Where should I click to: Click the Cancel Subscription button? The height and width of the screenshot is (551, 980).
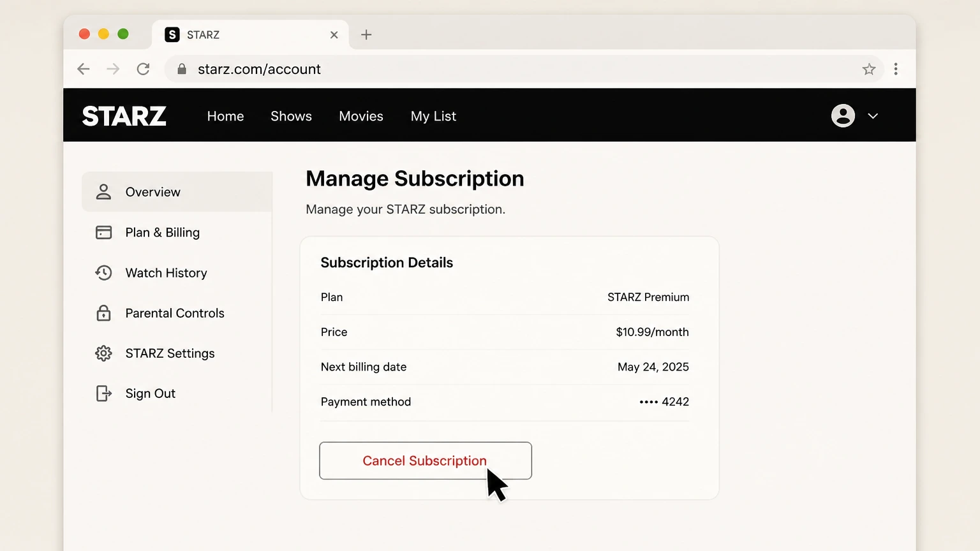pyautogui.click(x=426, y=460)
